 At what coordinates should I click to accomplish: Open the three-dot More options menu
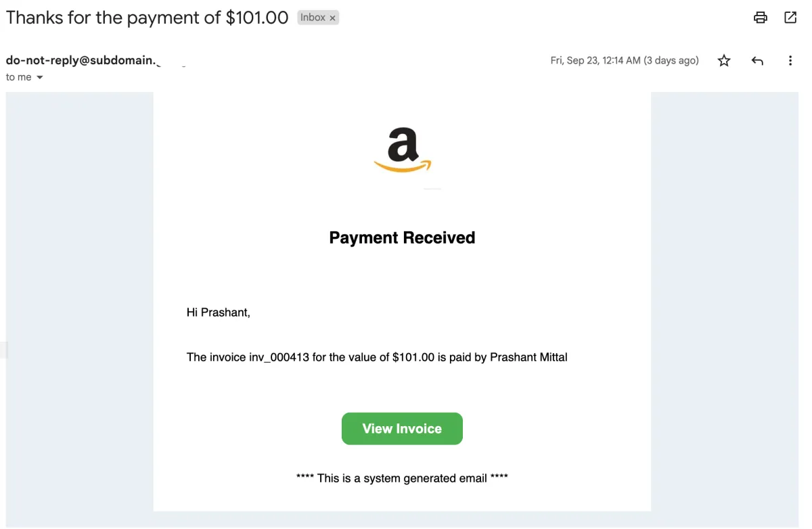pyautogui.click(x=790, y=61)
